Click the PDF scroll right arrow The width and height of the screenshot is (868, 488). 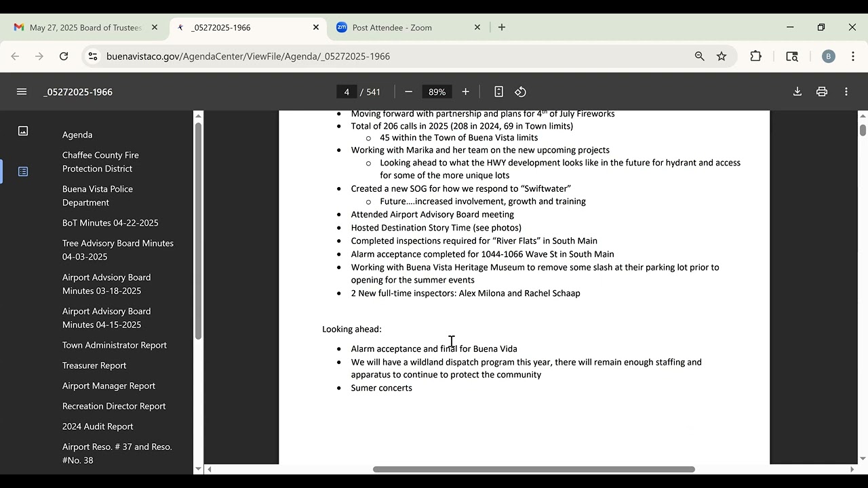[x=852, y=469]
